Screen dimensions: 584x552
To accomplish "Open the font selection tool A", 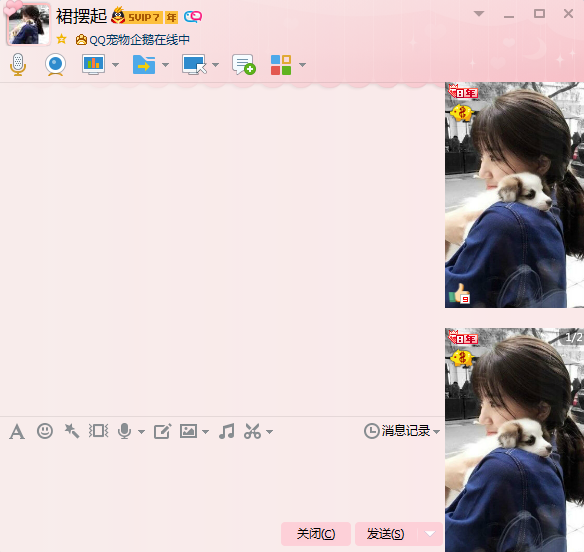I will pyautogui.click(x=17, y=432).
